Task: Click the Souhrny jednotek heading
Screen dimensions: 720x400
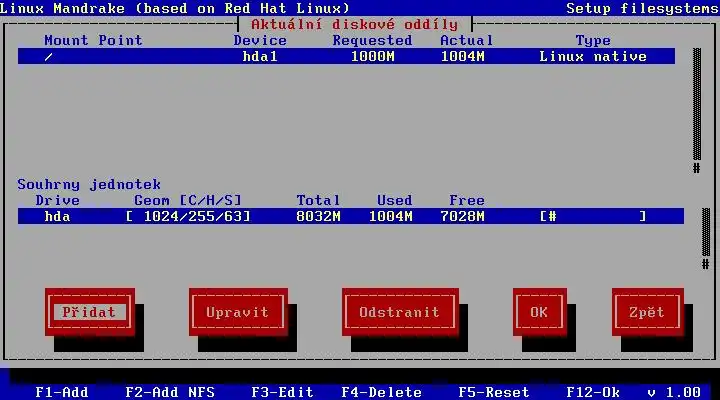Action: (89, 184)
